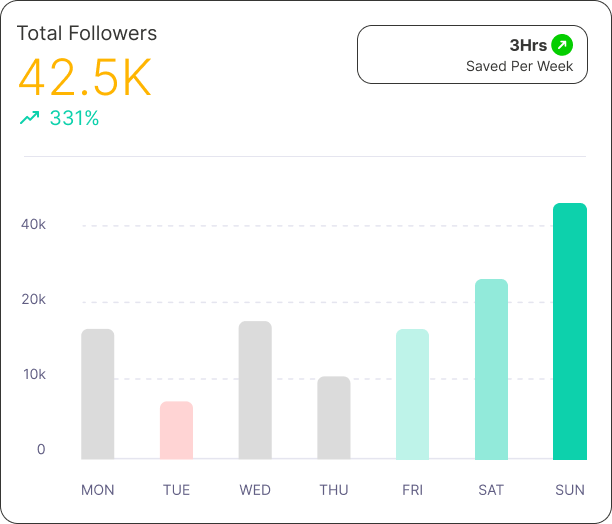
Task: Select the Monday gray bar
Action: (x=98, y=394)
